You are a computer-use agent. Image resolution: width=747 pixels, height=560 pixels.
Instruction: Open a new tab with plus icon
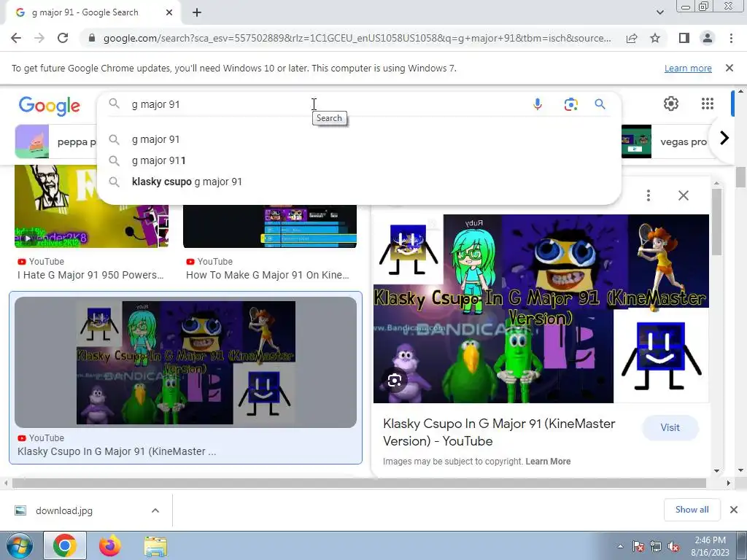pos(197,12)
